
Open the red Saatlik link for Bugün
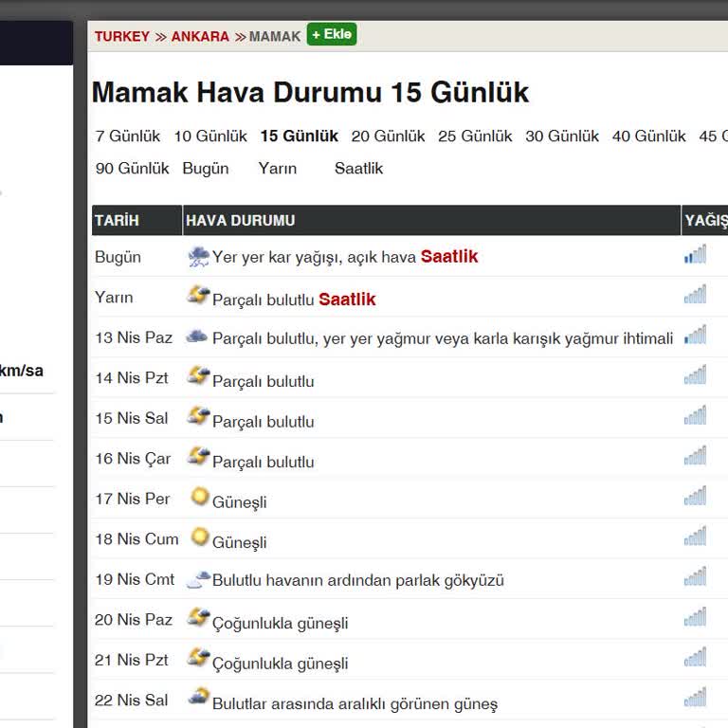click(x=449, y=257)
